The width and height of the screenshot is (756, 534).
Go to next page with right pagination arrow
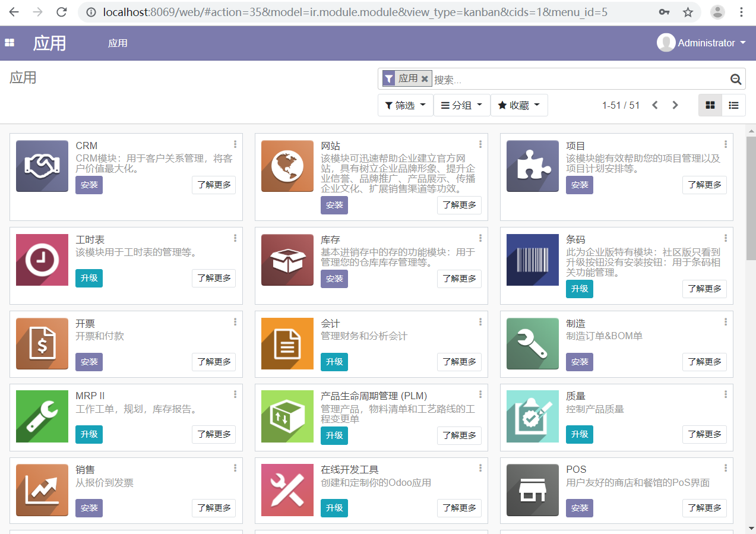pos(675,105)
